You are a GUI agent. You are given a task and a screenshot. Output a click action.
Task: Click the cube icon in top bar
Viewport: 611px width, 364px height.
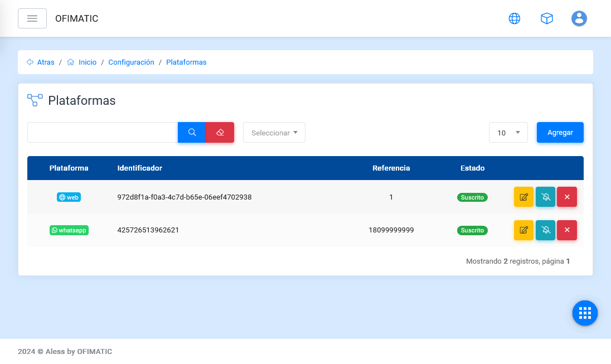click(x=546, y=18)
